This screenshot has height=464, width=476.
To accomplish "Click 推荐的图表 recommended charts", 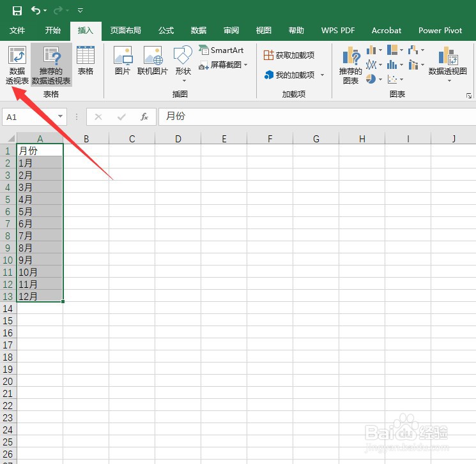I will pyautogui.click(x=351, y=65).
